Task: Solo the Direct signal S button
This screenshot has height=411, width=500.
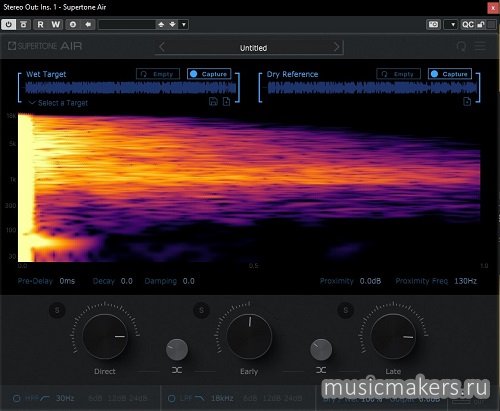Action: [57, 311]
